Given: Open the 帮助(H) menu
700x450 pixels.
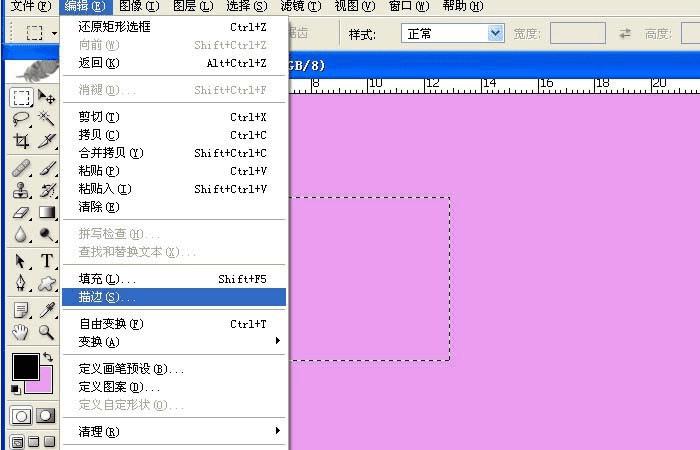Looking at the screenshot, I should [462, 6].
